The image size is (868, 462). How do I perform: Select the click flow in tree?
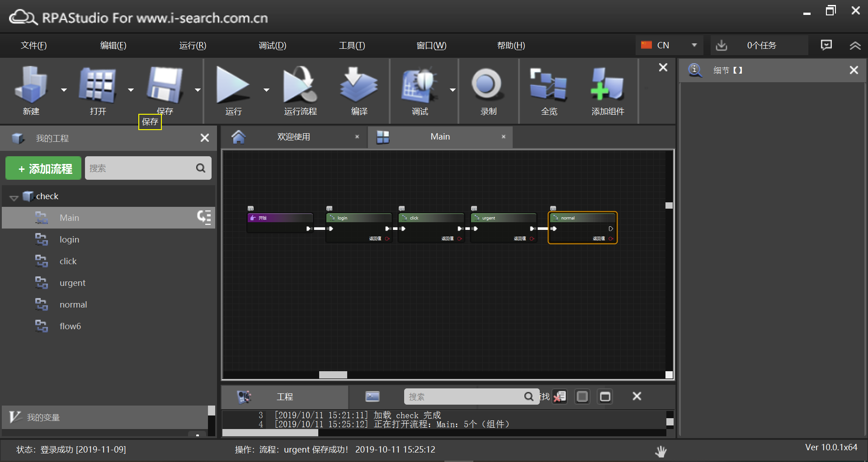pos(108,261)
